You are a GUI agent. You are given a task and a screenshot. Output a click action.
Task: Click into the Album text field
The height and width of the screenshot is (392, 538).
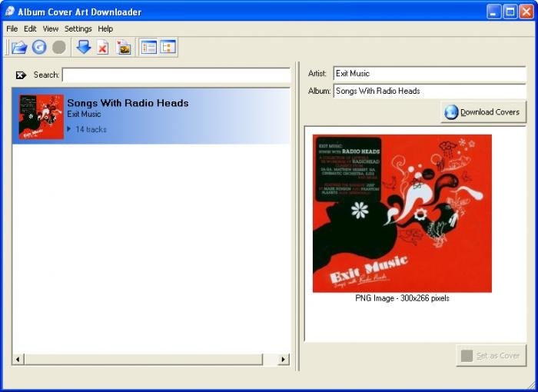coord(430,91)
